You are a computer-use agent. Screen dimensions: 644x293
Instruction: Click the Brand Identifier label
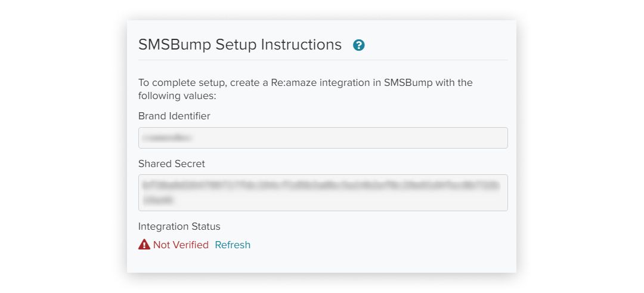point(174,116)
